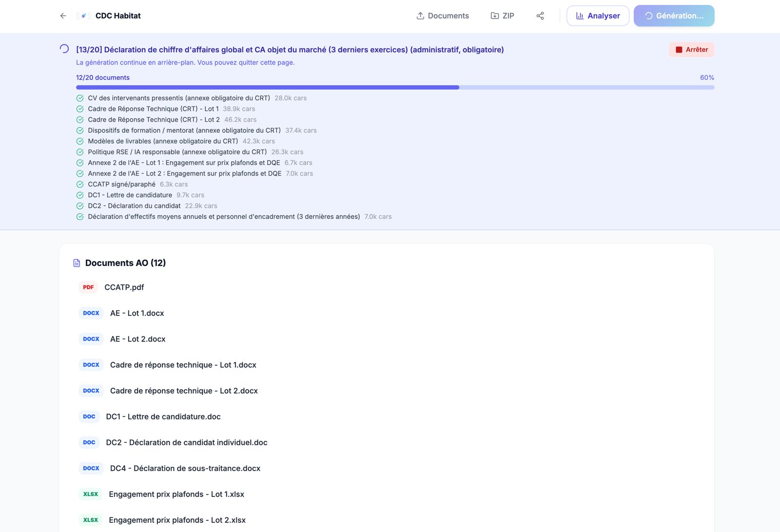Click the DOC badge for DC1 - Lettre de candidature
780x532 pixels.
[x=89, y=417]
